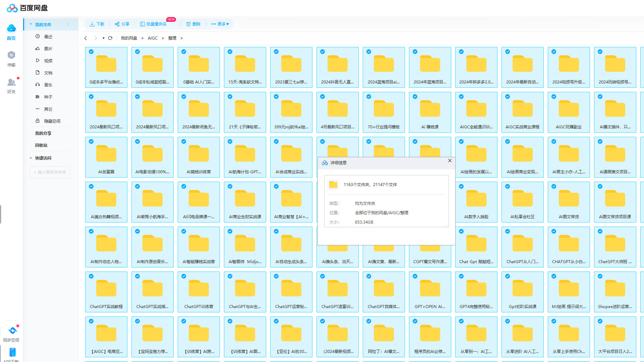Screen dimensions: 644x362
Task: Collapse the 我的文件 tree arrow
Action: pos(31,24)
